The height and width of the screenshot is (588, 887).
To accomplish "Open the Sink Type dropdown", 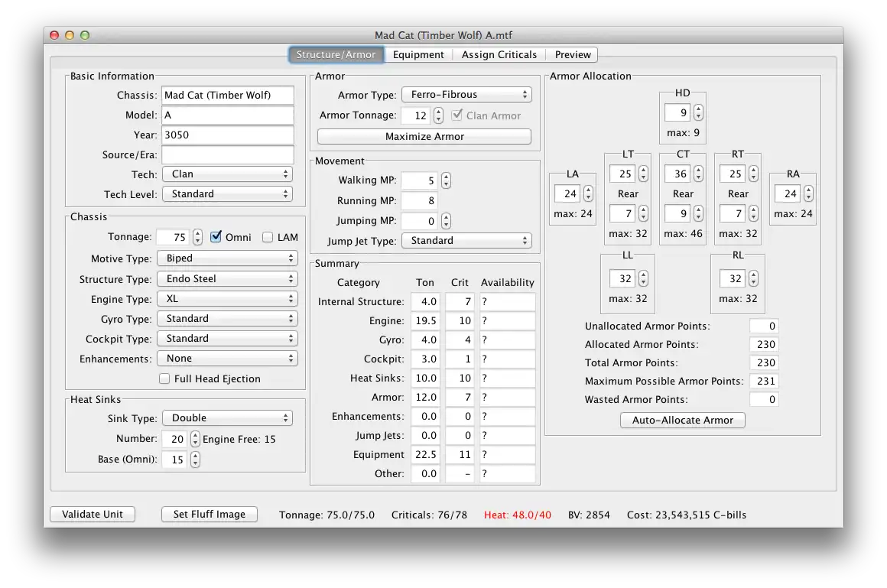I will coord(227,418).
